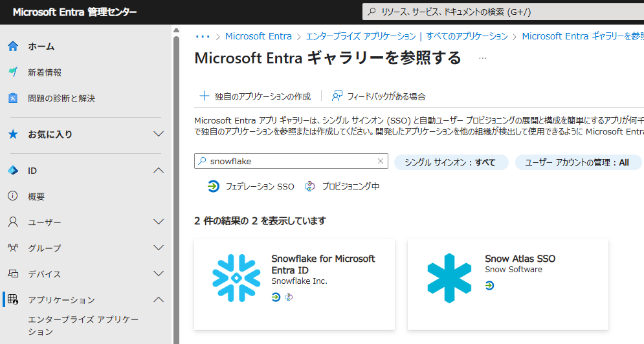Image resolution: width=644 pixels, height=344 pixels.
Task: Open エンタープライズ アプリケーション sidebar item
Action: [x=83, y=325]
